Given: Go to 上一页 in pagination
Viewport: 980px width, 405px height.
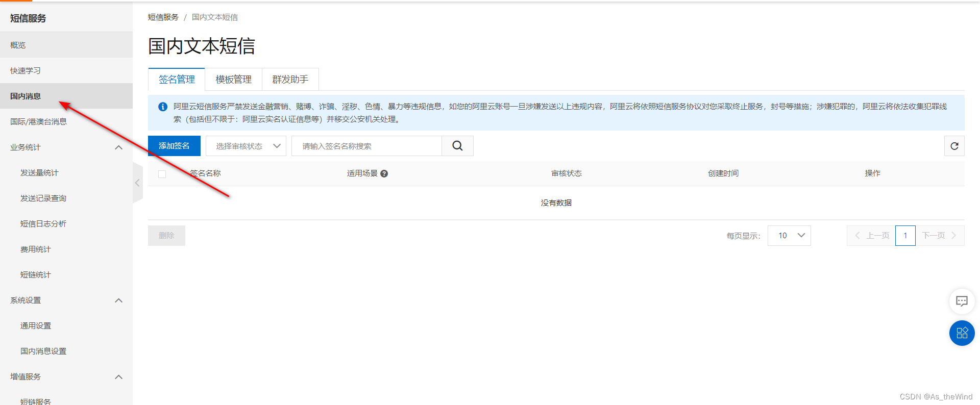Looking at the screenshot, I should click(x=871, y=236).
